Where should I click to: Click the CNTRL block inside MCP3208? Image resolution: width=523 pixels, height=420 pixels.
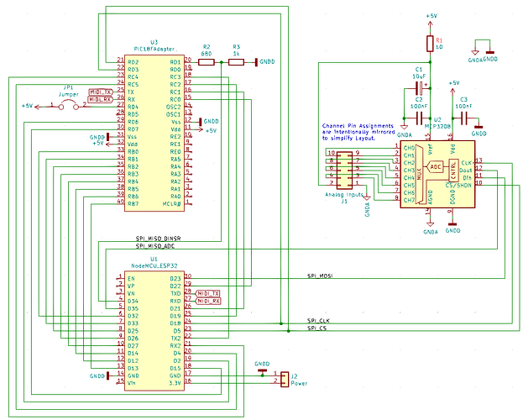point(453,171)
